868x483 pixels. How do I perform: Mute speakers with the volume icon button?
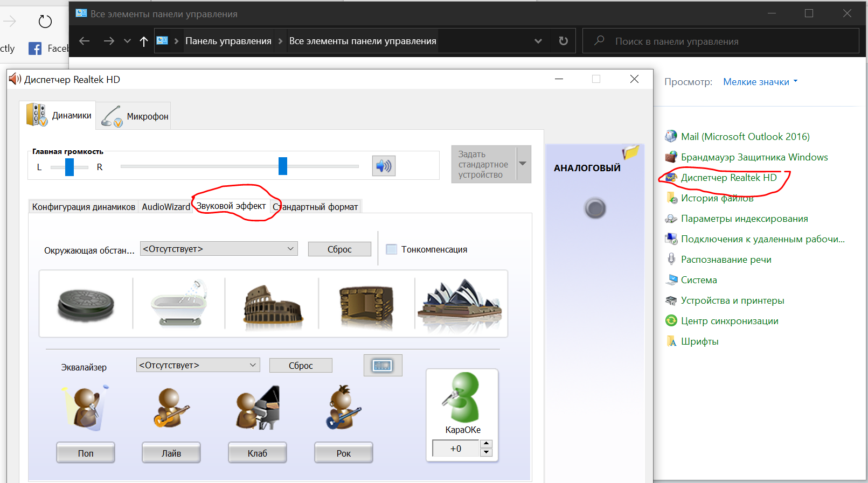coord(384,166)
